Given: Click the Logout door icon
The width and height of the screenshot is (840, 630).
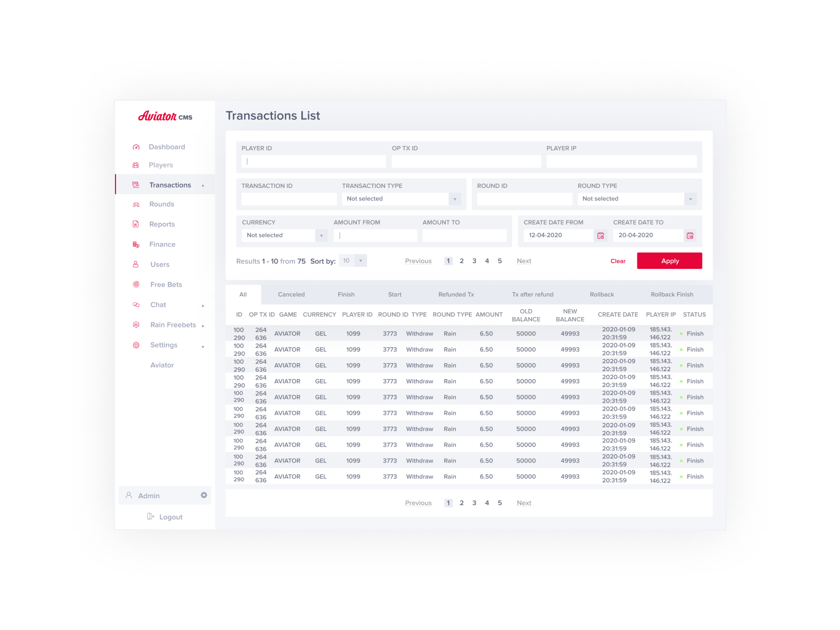Looking at the screenshot, I should click(x=151, y=517).
